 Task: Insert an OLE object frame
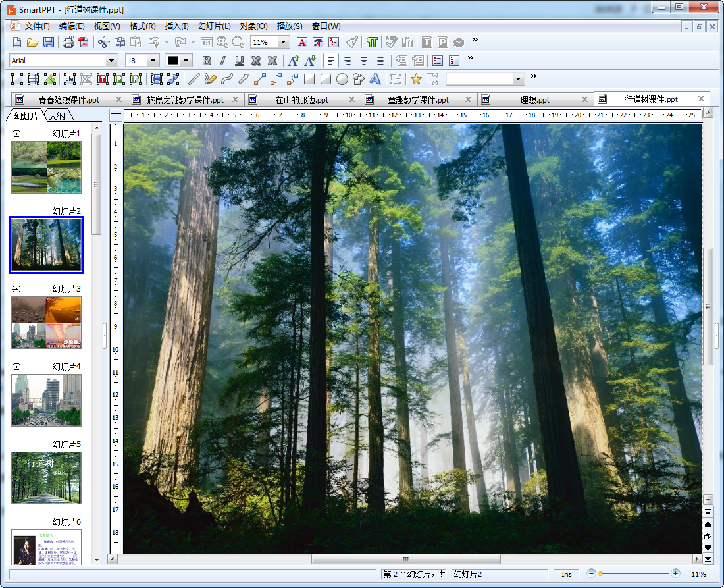(x=70, y=79)
